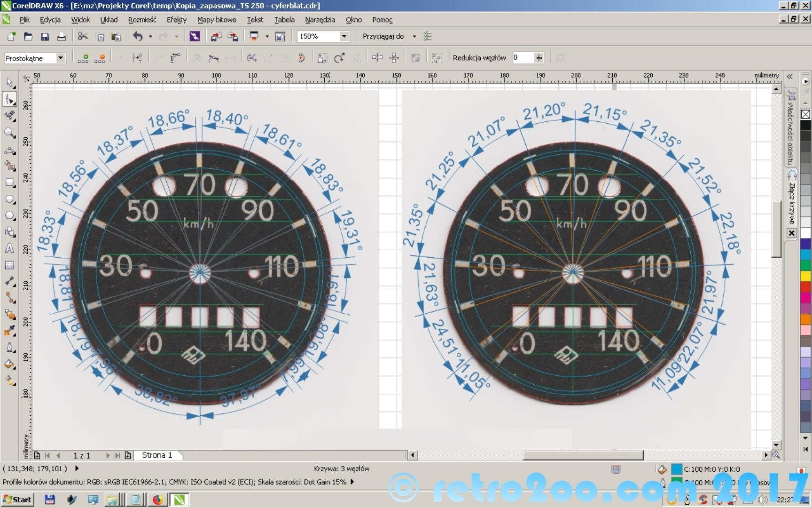Switch to the Strona 1 page tab
Viewport: 812px width, 508px height.
(157, 455)
